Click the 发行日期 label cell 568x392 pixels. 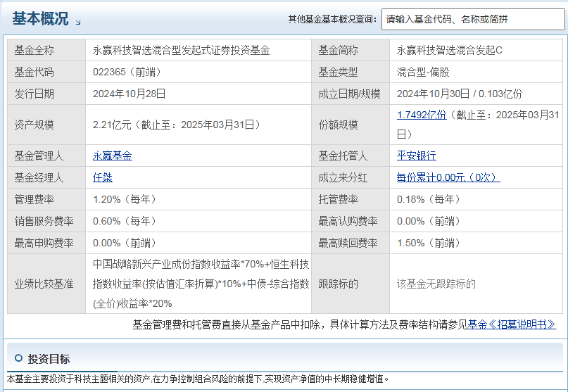[x=46, y=94]
